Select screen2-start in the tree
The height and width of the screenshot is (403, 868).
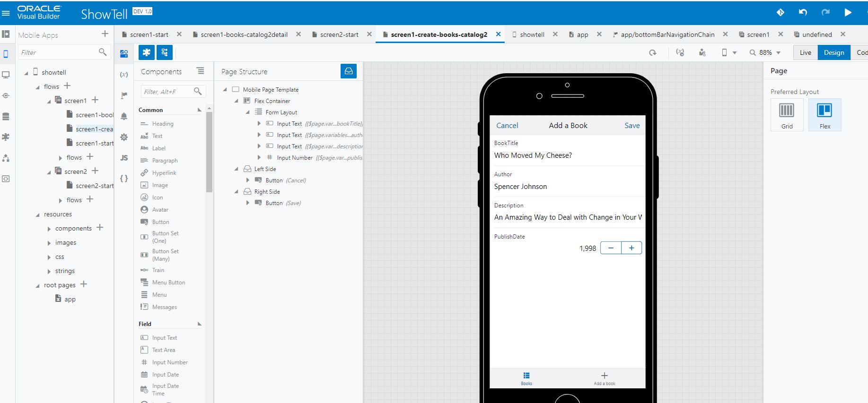[94, 186]
